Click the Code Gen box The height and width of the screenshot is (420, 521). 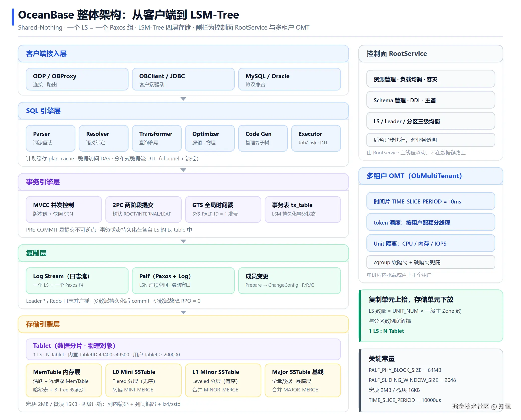(x=263, y=138)
